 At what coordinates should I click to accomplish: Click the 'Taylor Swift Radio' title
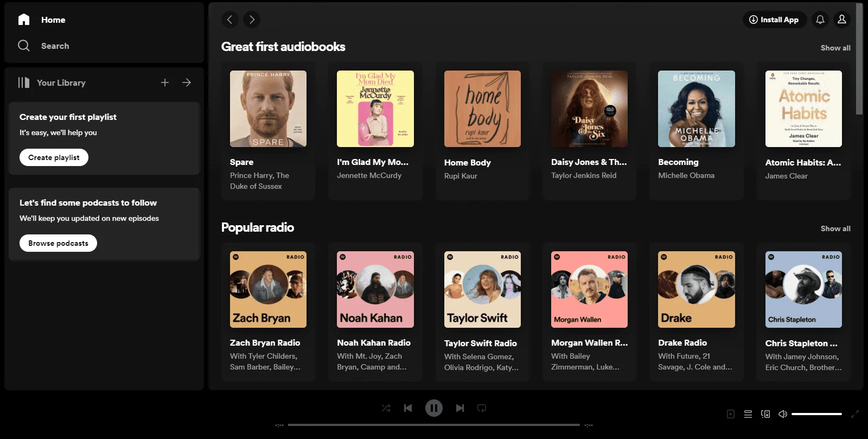click(481, 343)
